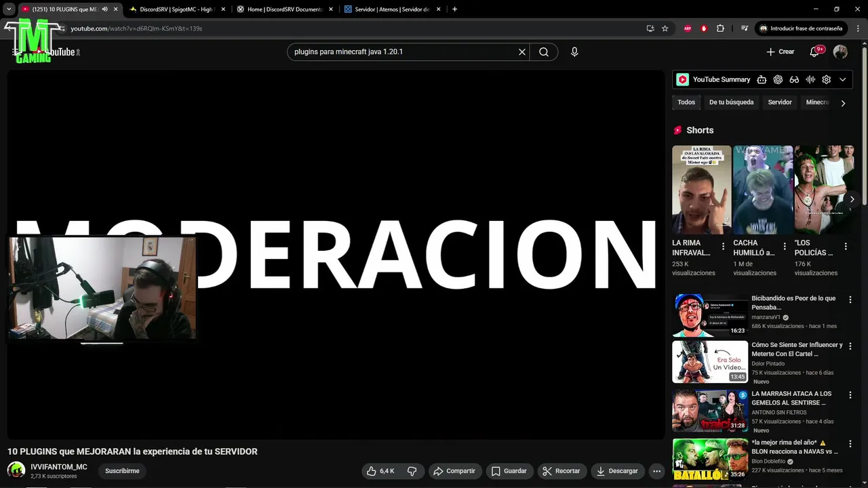Open the red hand blocker extension
The height and width of the screenshot is (488, 868).
pyautogui.click(x=704, y=28)
